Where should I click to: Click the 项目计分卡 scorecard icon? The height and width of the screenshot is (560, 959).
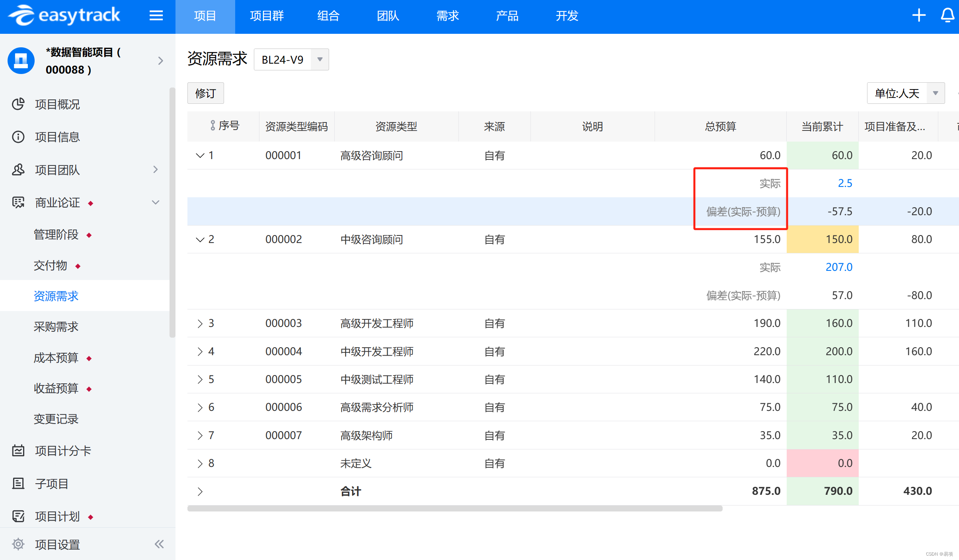tap(18, 451)
